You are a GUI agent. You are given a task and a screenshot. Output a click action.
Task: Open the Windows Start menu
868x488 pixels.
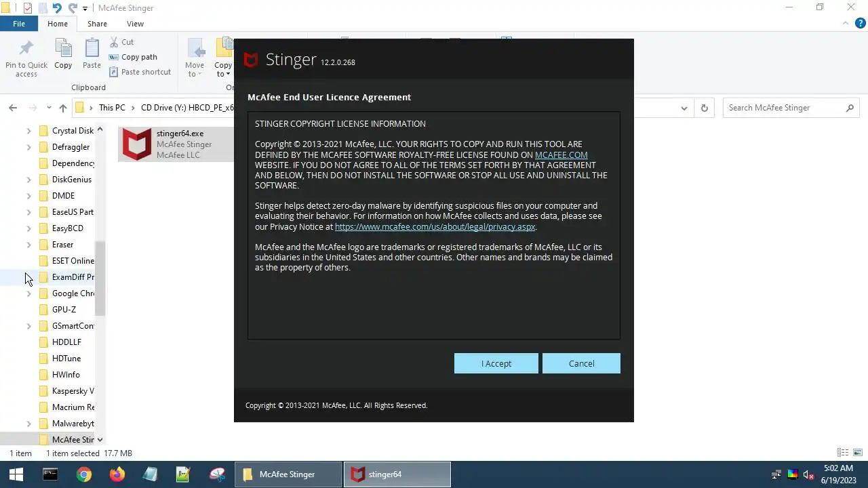coord(16,474)
